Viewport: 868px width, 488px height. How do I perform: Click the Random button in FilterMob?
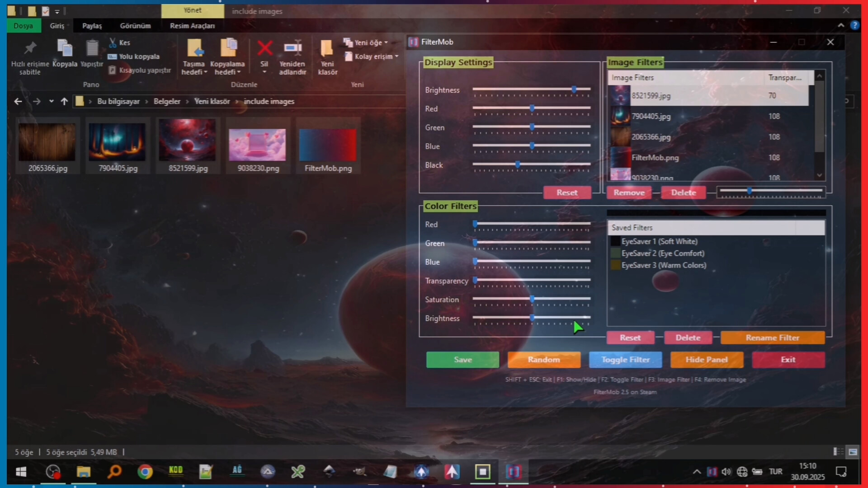(544, 360)
